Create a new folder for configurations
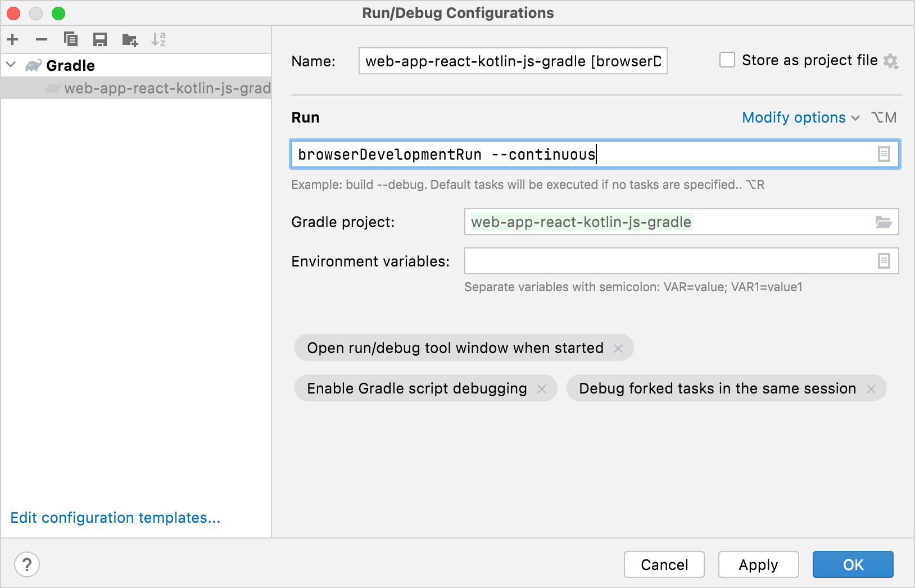This screenshot has width=915, height=588. point(130,39)
